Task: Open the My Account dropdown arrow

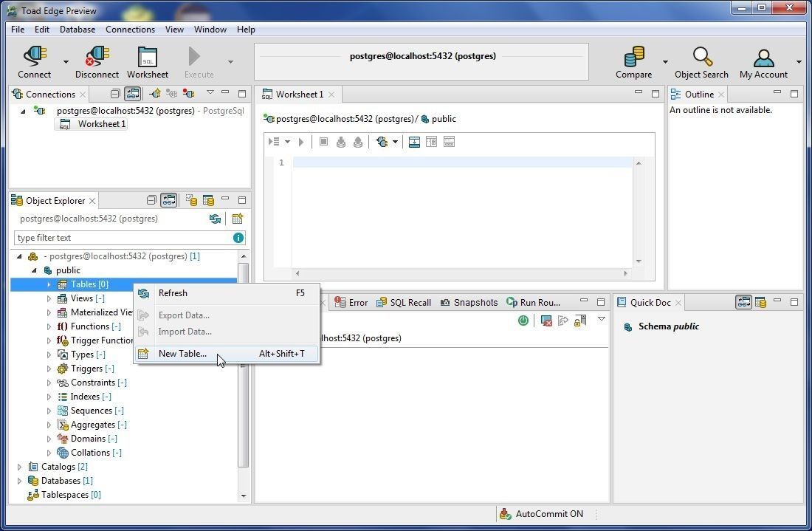Action: tap(799, 61)
